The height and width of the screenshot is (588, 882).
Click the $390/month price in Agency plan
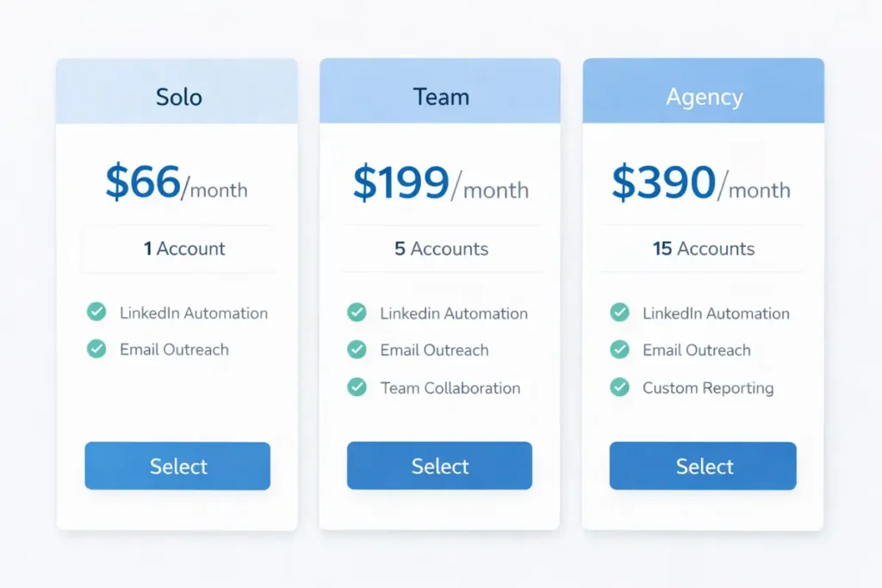click(702, 183)
